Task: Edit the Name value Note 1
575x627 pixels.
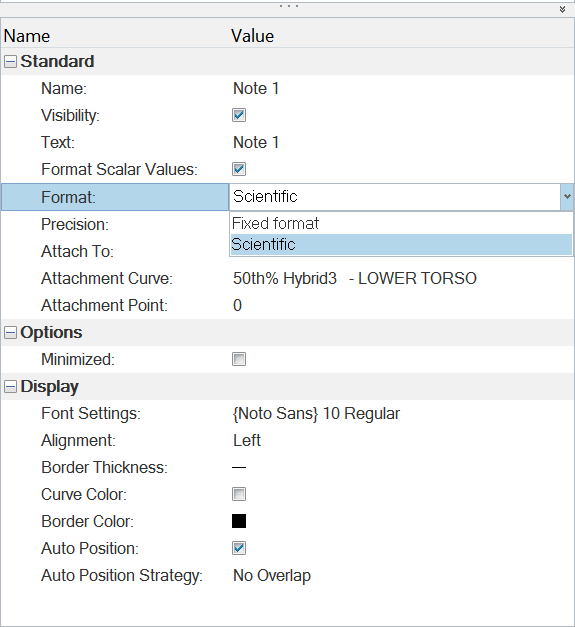Action: [256, 88]
